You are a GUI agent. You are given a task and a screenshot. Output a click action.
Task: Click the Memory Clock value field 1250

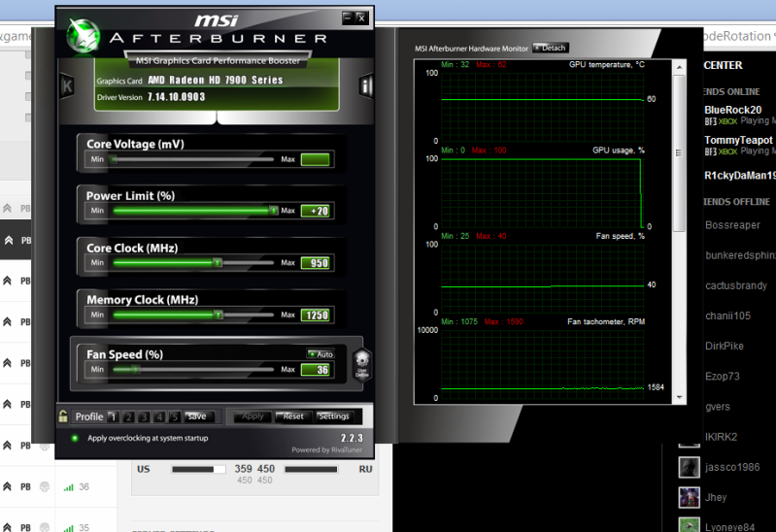click(x=316, y=316)
